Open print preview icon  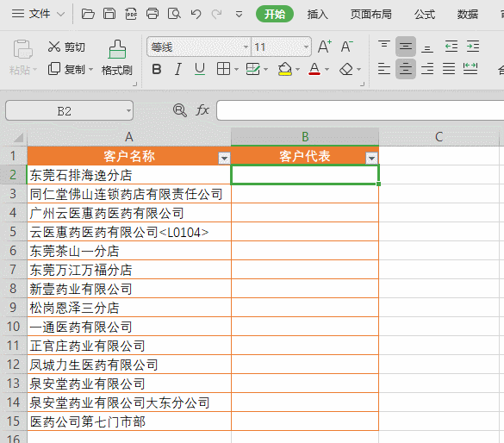174,14
